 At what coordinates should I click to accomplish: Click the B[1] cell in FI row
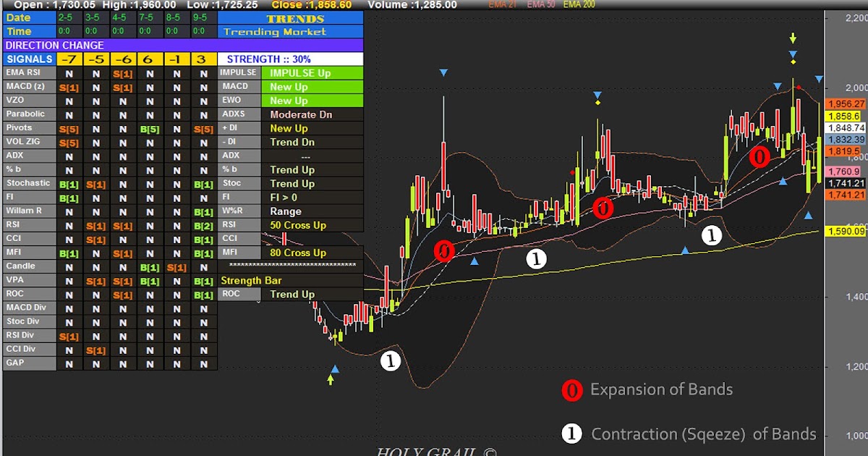pos(69,198)
